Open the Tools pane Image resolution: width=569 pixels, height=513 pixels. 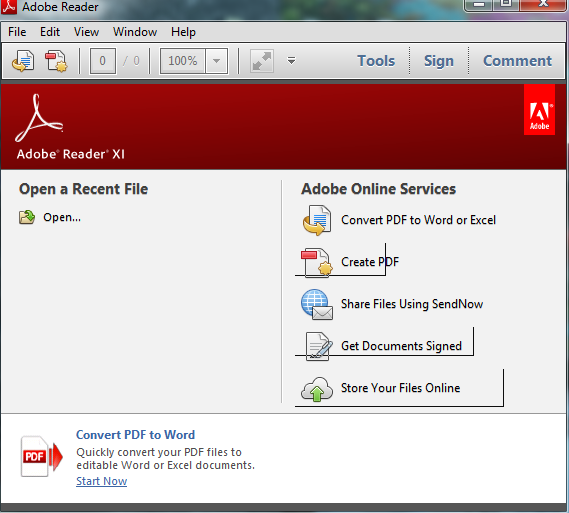coord(376,61)
